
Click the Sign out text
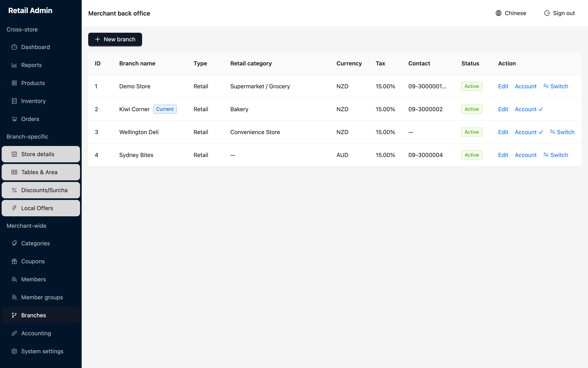[x=564, y=13]
